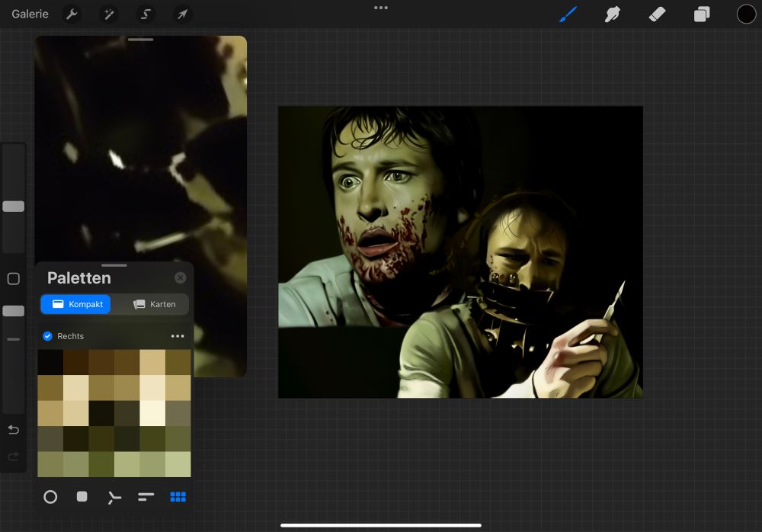
Task: Pick the cream swatch, second row second column
Action: (x=75, y=388)
